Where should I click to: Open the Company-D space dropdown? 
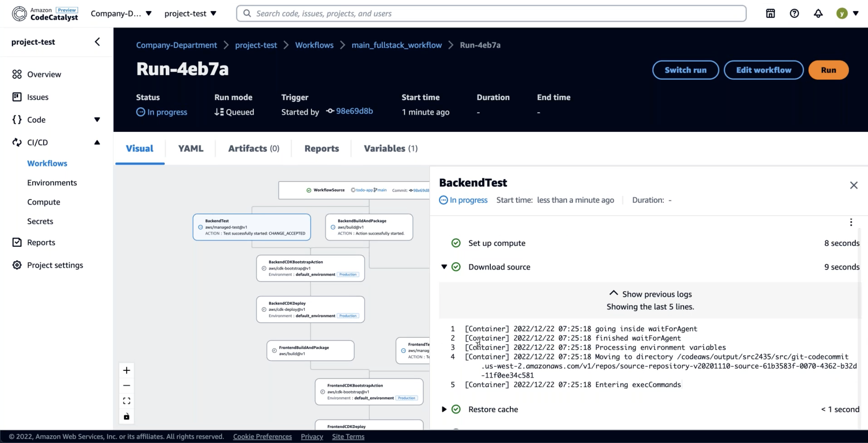[x=121, y=14]
